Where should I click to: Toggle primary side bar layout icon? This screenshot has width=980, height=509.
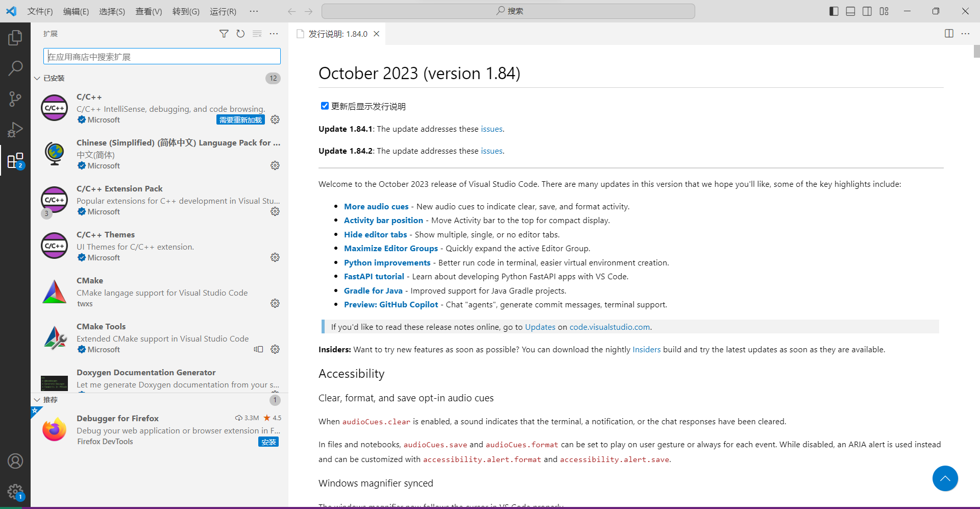coord(834,11)
